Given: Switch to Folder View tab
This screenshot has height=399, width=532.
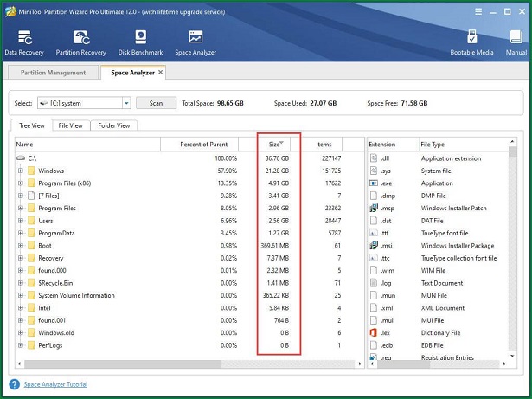Looking at the screenshot, I should (x=114, y=125).
